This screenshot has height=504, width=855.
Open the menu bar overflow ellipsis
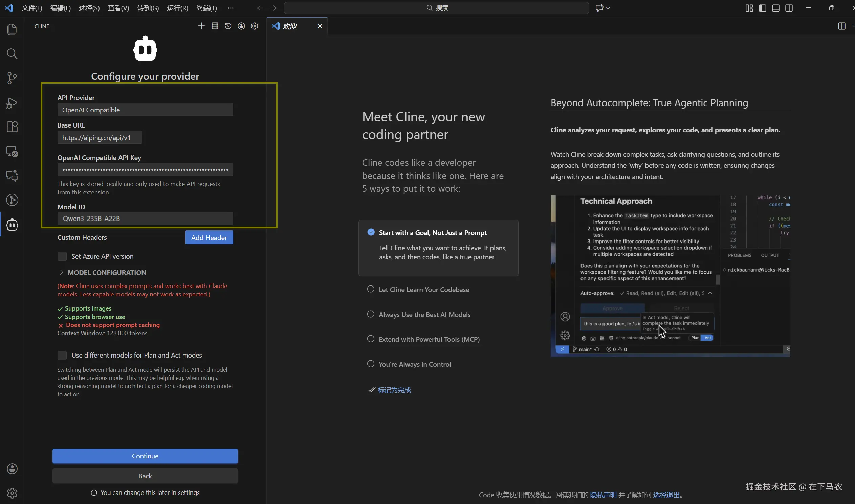tap(231, 8)
